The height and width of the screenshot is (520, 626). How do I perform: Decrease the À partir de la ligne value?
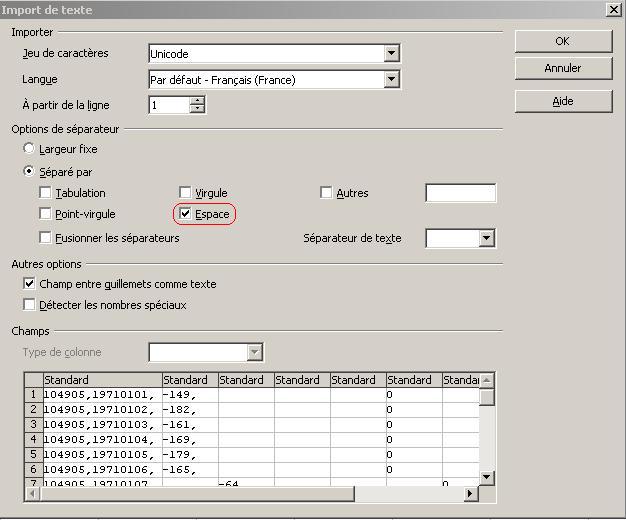[x=197, y=109]
